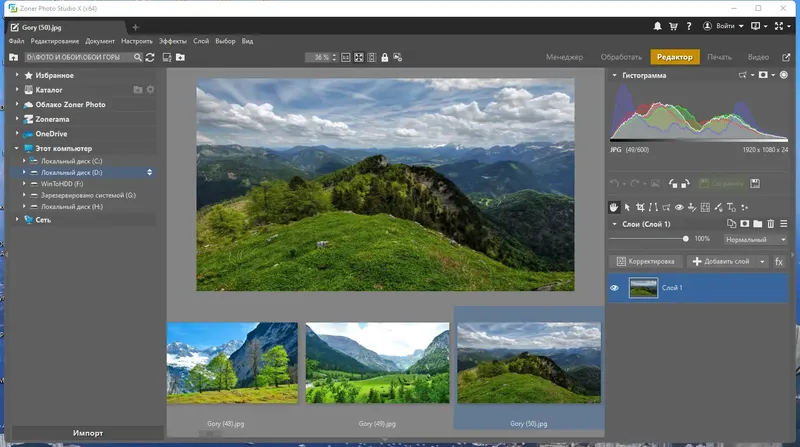
Task: Click the Корректировка button
Action: coord(645,261)
